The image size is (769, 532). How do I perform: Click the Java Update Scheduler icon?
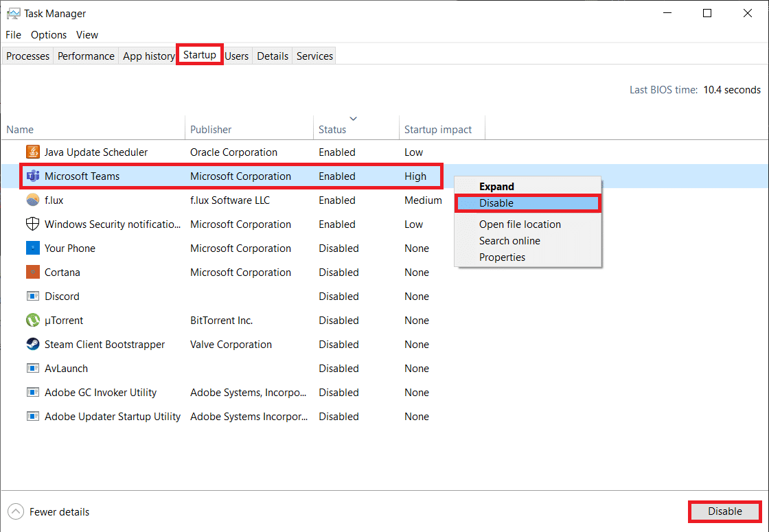coord(33,152)
